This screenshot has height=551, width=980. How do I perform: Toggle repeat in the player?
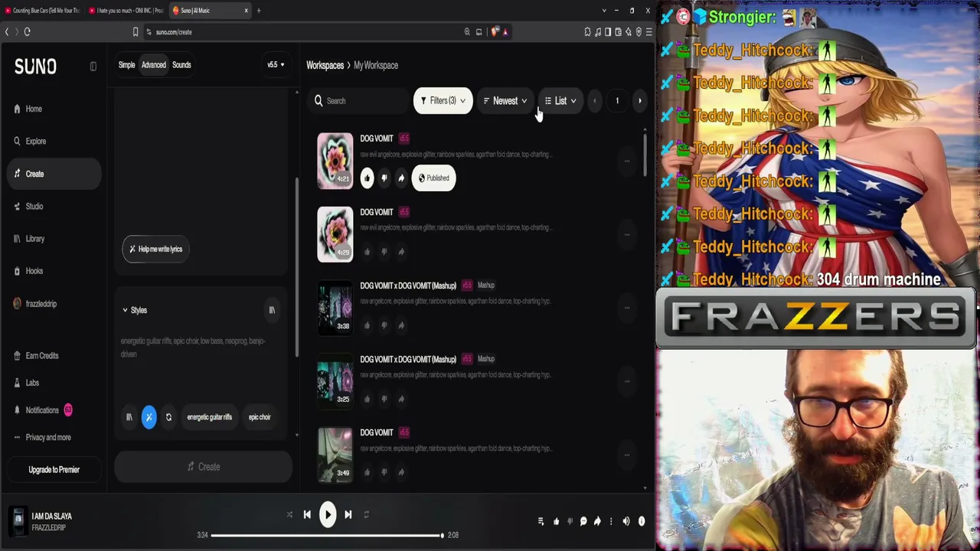pos(366,515)
